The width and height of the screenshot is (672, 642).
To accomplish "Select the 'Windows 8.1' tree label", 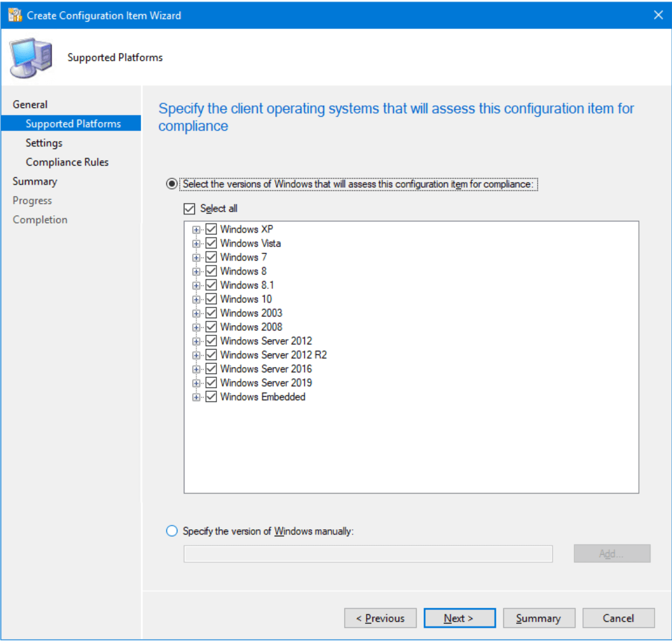I will click(x=247, y=285).
